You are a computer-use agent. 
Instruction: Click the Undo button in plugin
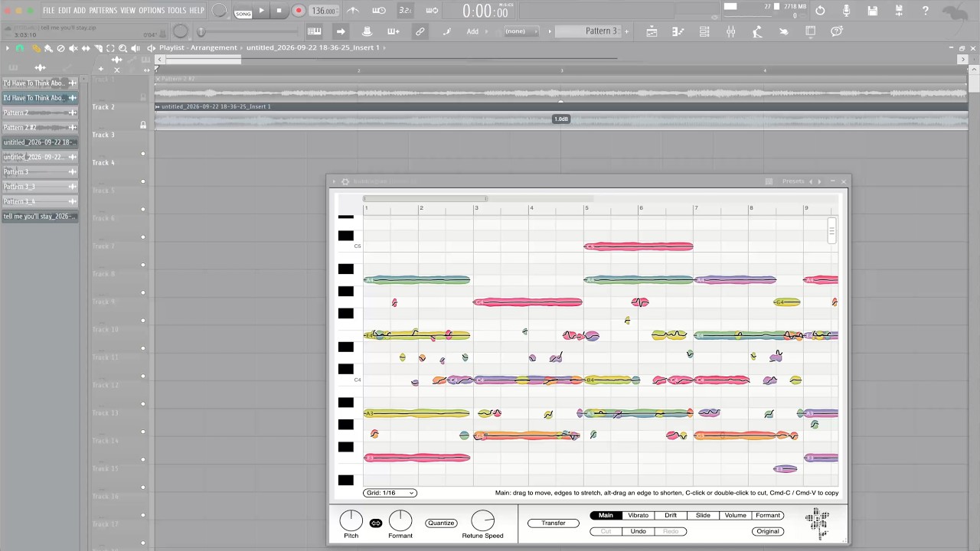pyautogui.click(x=638, y=531)
